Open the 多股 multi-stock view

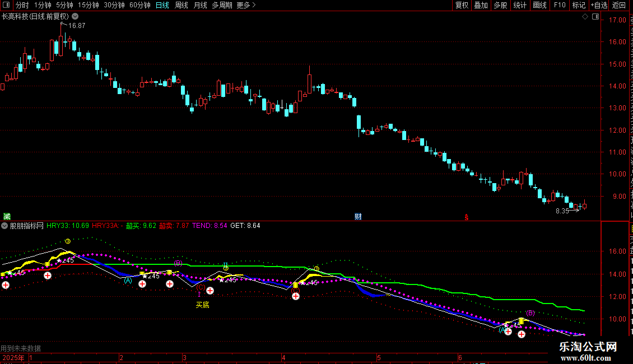point(500,5)
